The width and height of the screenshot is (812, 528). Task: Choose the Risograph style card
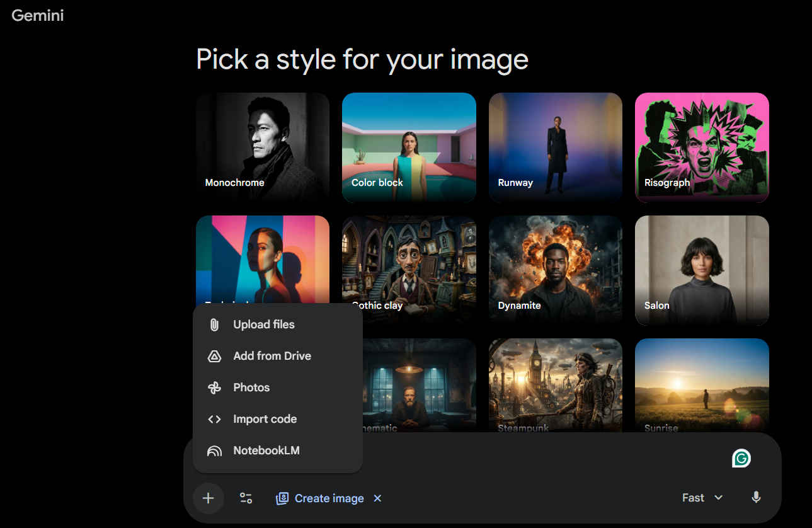[702, 147]
